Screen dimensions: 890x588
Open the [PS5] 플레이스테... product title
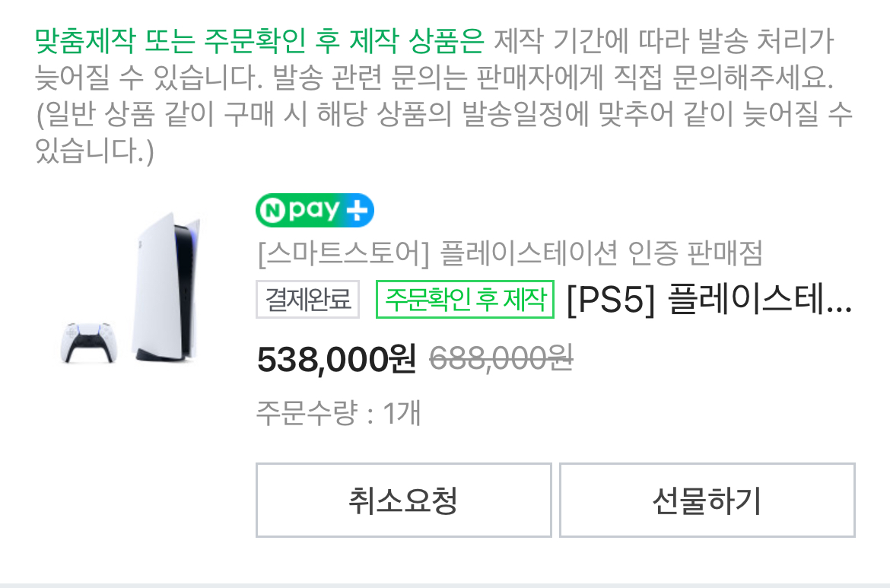[710, 299]
